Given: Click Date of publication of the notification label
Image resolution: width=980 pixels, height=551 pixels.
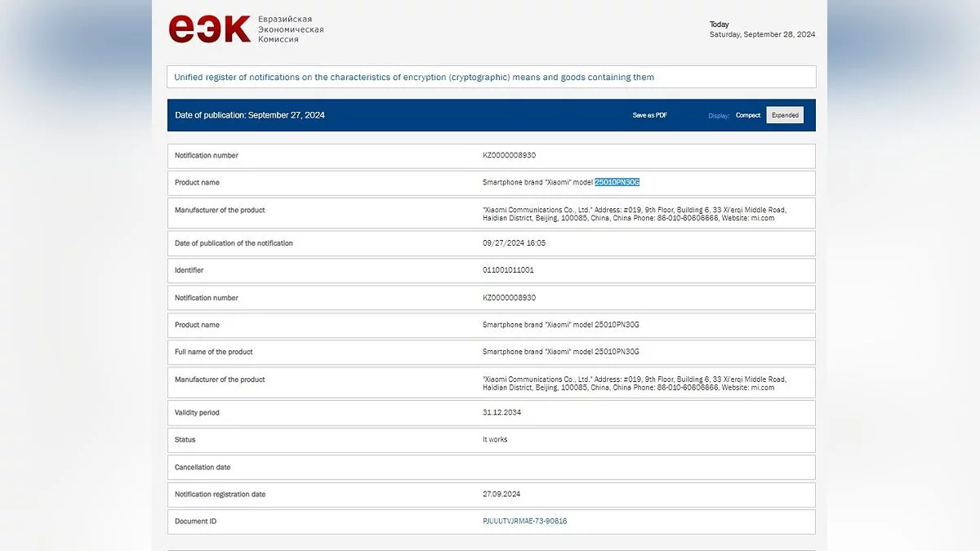Looking at the screenshot, I should [234, 243].
